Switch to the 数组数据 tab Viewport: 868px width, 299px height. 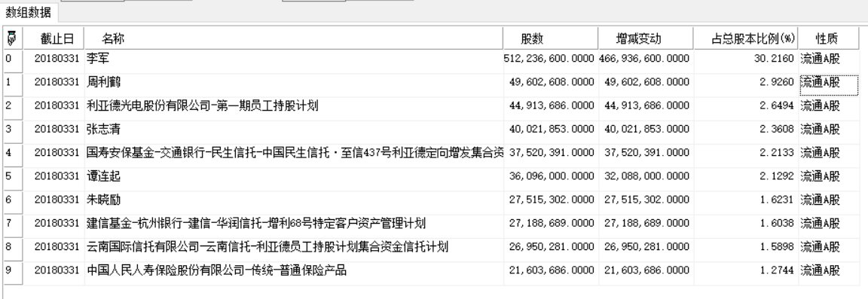coord(28,11)
